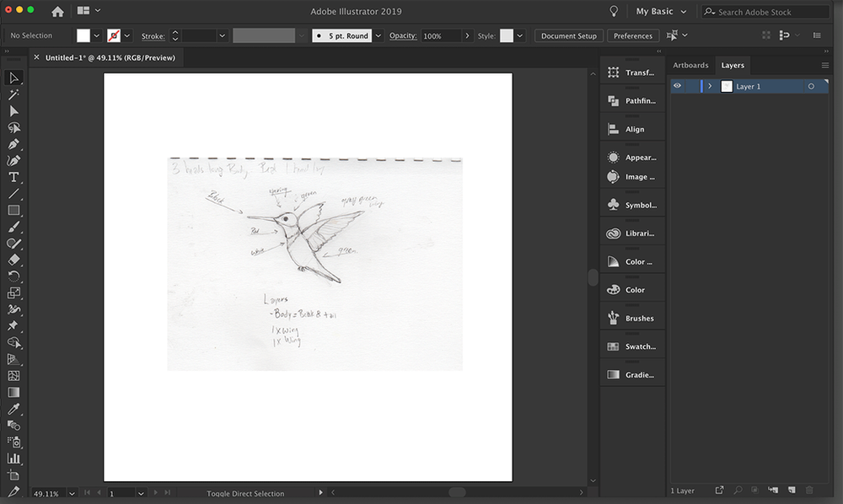
Task: Open the Brushes panel
Action: click(x=632, y=318)
